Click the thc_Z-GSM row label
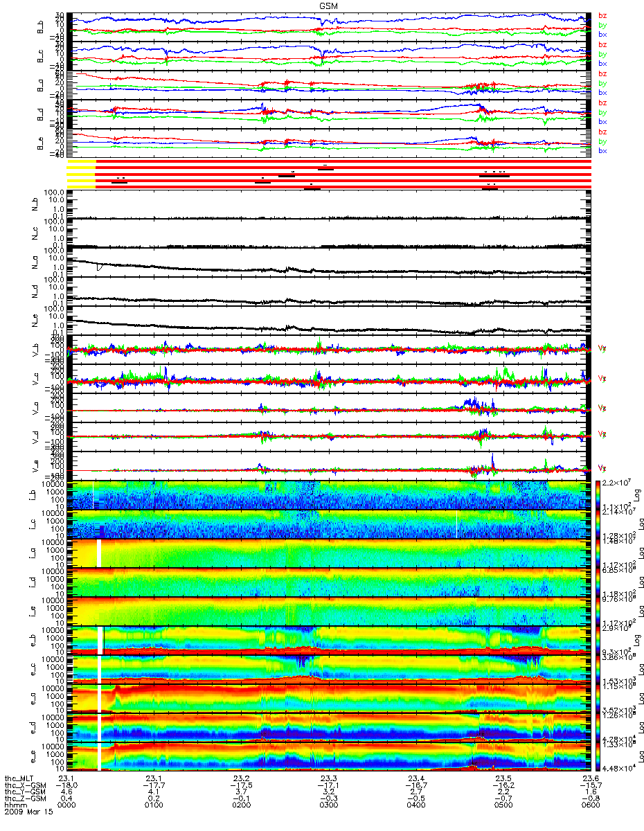 pos(25,799)
